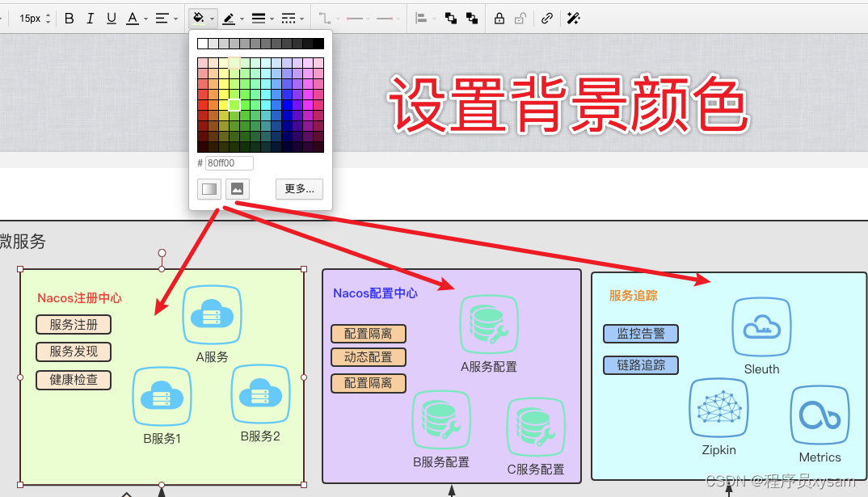This screenshot has height=497, width=868.
Task: Click the align shapes icon
Action: (x=421, y=19)
